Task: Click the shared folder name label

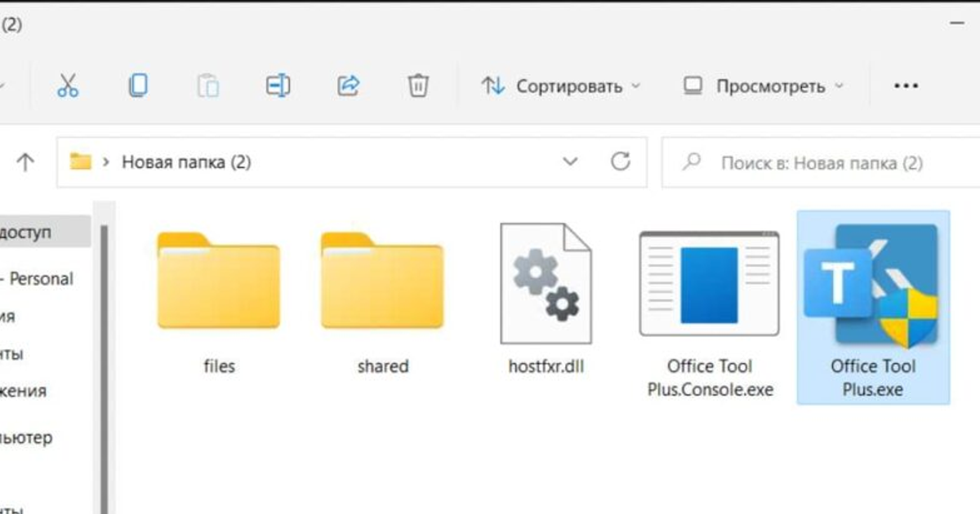Action: tap(382, 366)
